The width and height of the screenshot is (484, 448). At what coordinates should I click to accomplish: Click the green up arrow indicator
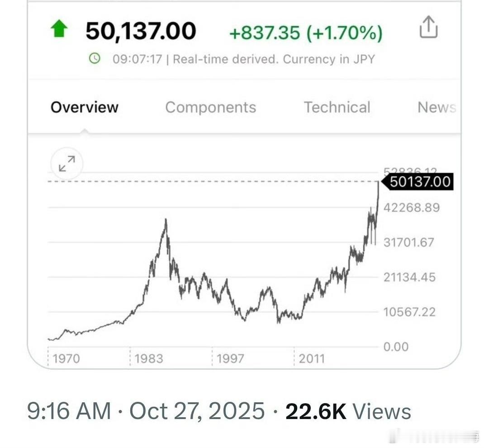tap(59, 29)
